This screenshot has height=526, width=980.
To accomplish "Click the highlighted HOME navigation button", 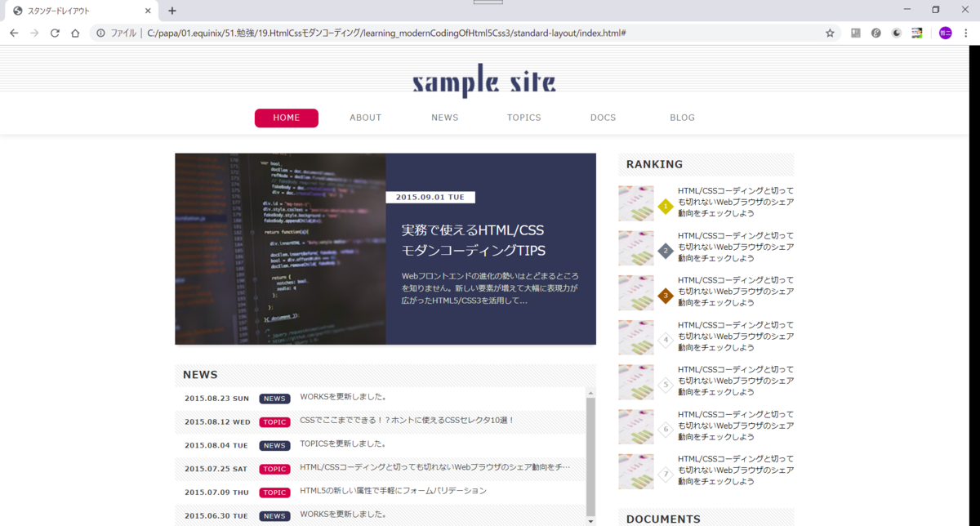I will point(286,118).
